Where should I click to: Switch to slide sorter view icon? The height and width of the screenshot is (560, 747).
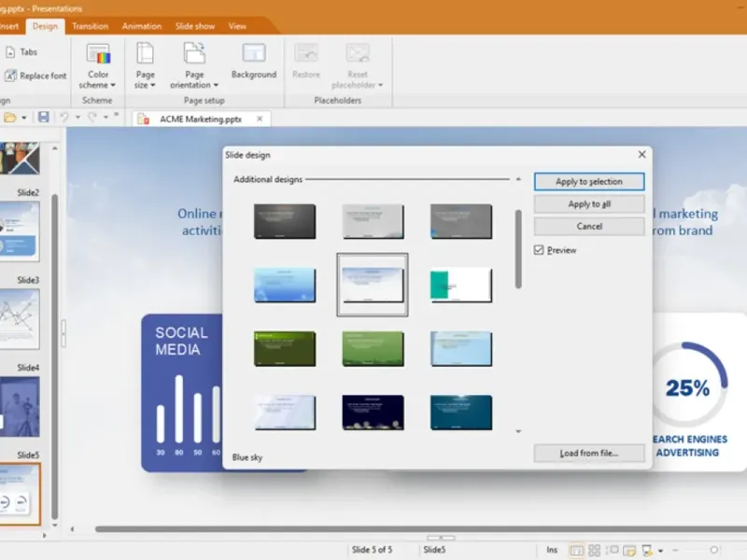tap(594, 551)
